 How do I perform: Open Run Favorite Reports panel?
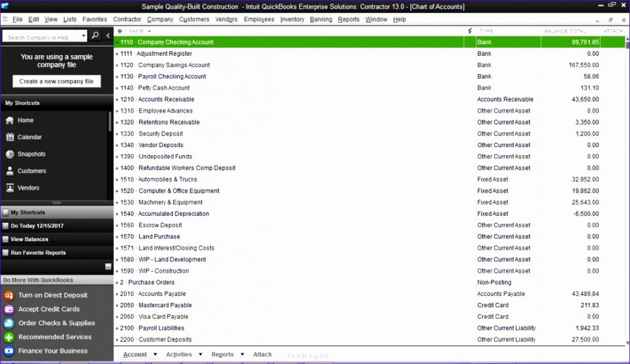(x=57, y=253)
